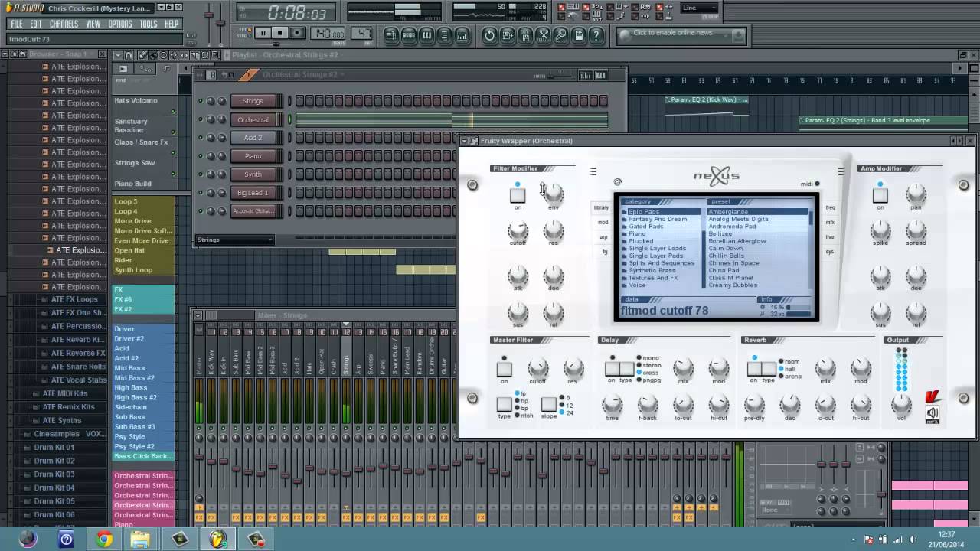Open Nexus left hamburger menu icon
The image size is (980, 551).
[593, 171]
